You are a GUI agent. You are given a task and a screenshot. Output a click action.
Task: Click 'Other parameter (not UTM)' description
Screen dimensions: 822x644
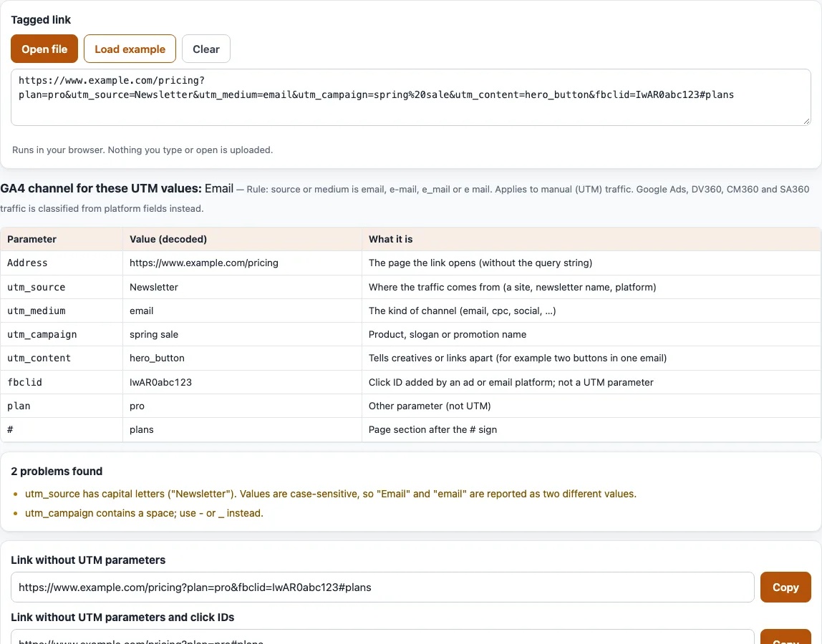(430, 406)
